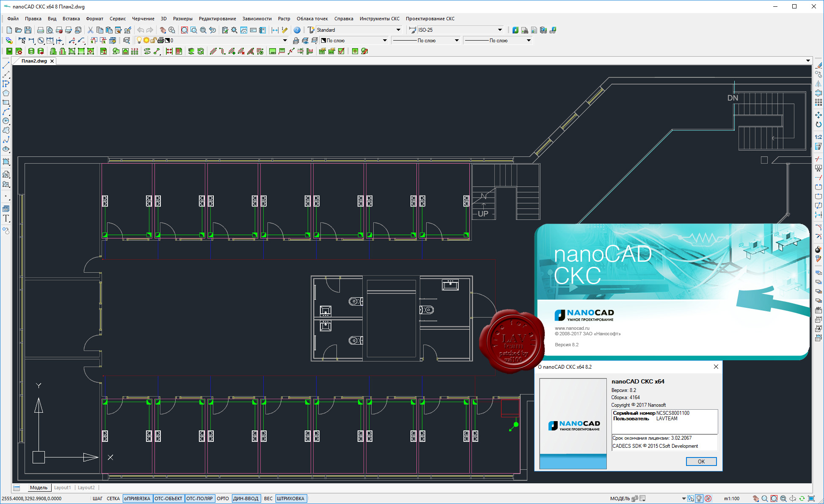The width and height of the screenshot is (824, 504).
Task: Click OK in the About dialog
Action: point(701,461)
